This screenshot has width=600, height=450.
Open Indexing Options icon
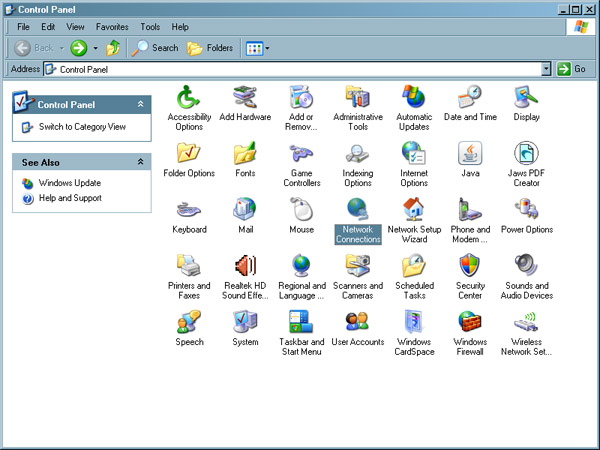pos(358,164)
